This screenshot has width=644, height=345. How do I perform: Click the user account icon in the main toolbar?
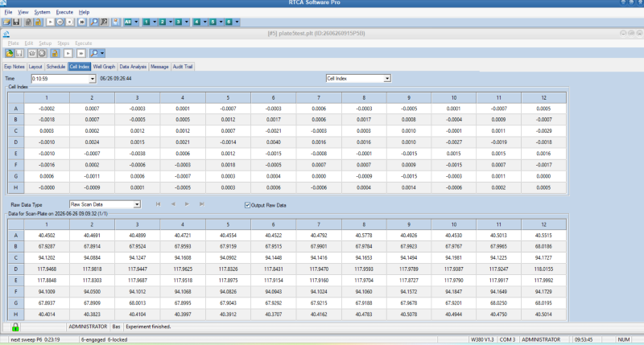click(x=116, y=23)
